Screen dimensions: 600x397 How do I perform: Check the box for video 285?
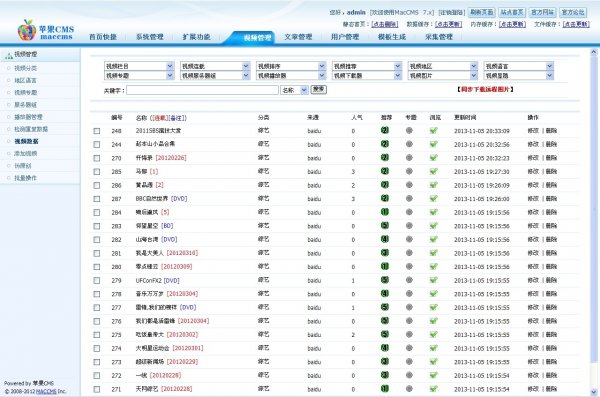(x=97, y=172)
